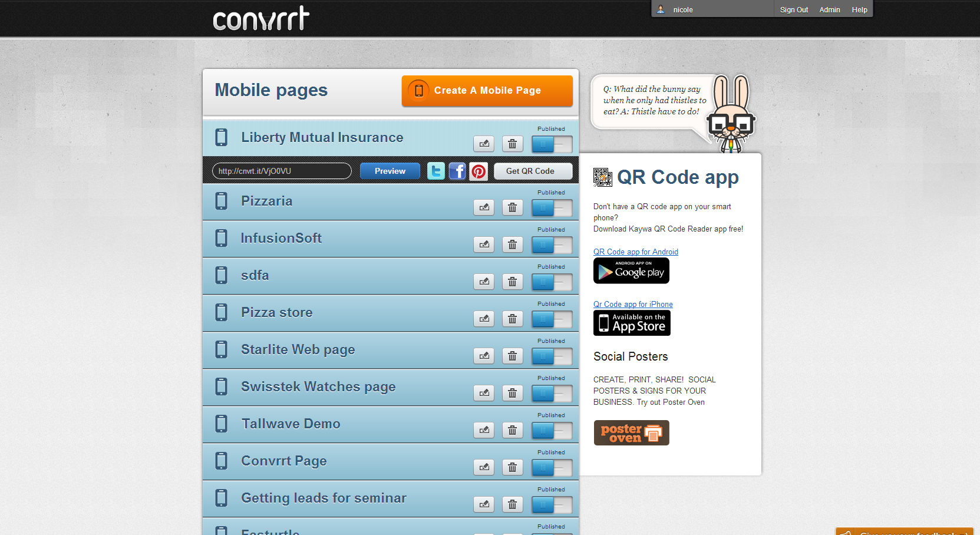
Task: Edit the sdfa page
Action: point(484,282)
